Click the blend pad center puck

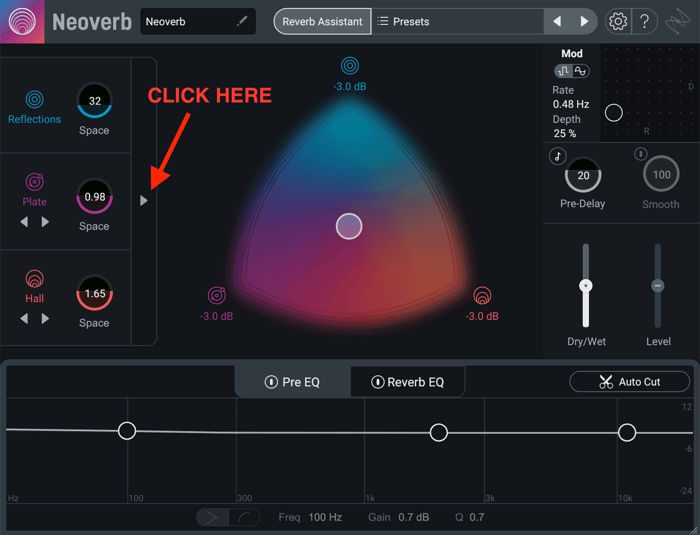pos(349,226)
